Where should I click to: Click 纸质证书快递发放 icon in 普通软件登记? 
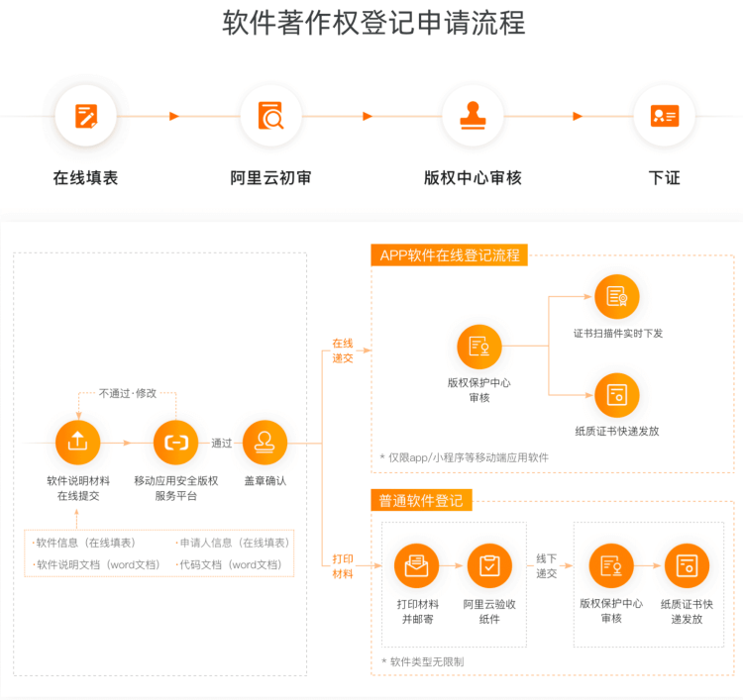[687, 565]
